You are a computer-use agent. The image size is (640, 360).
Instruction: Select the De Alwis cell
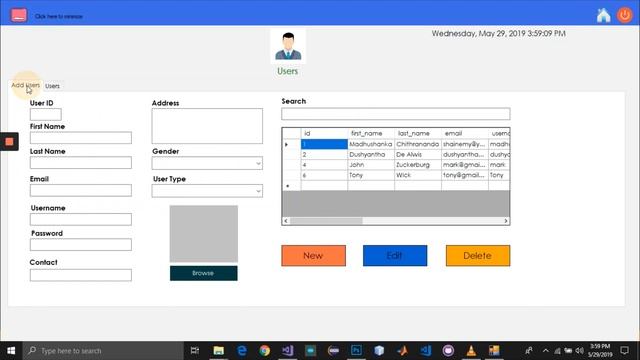click(418, 154)
